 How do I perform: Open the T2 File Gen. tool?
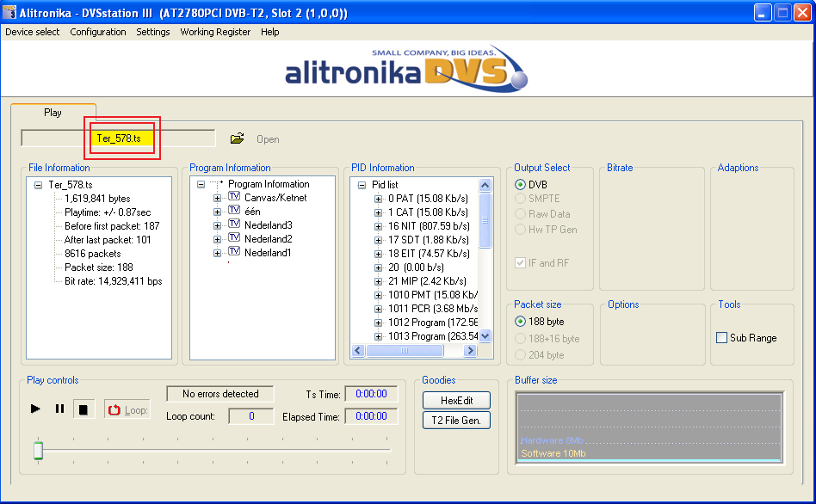tap(456, 421)
